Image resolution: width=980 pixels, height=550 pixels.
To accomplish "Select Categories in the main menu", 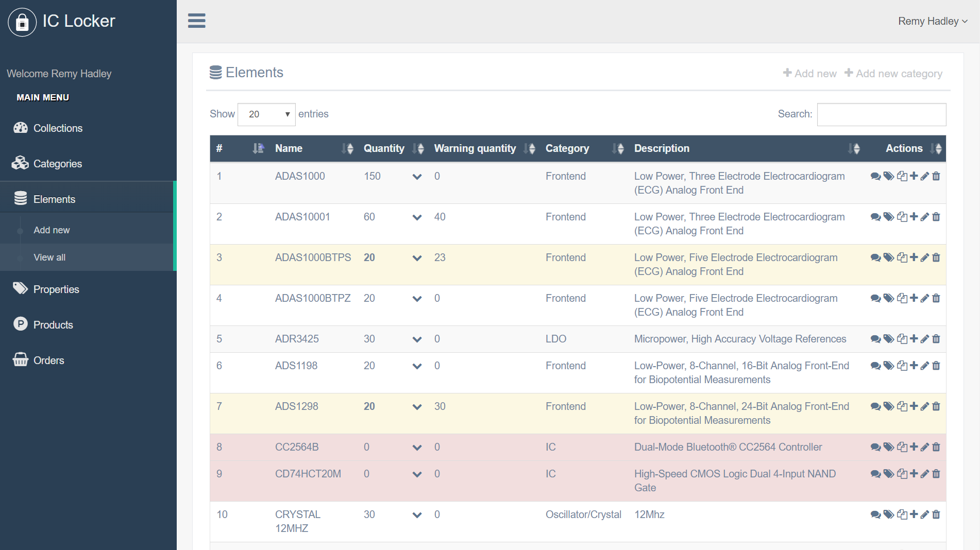I will (57, 163).
